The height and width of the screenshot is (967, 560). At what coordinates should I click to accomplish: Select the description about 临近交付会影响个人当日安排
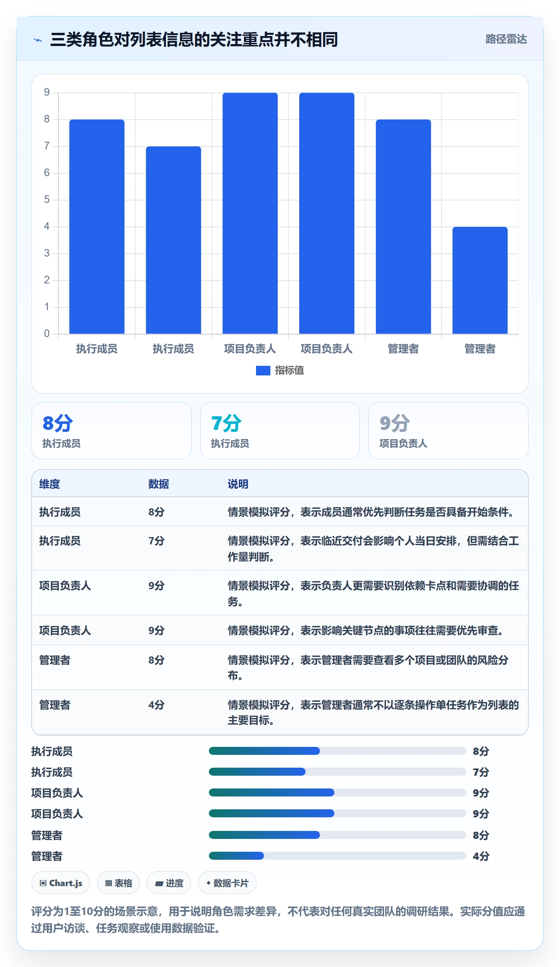[x=374, y=549]
